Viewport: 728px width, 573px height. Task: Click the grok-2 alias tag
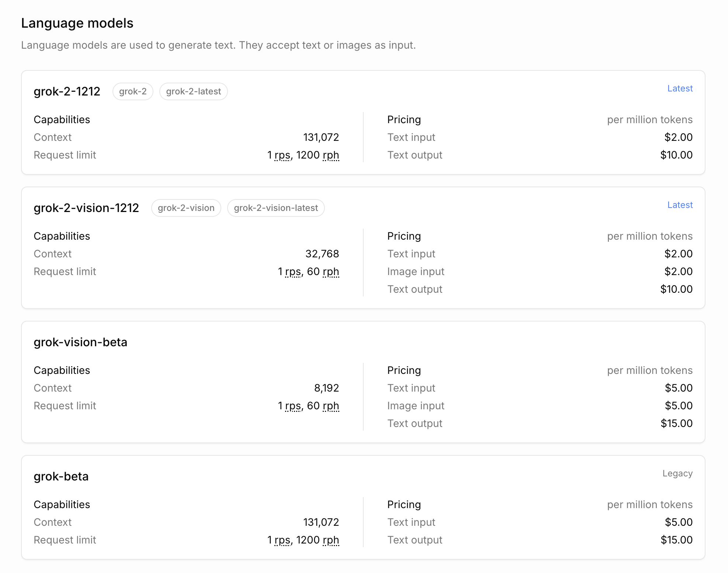(133, 91)
